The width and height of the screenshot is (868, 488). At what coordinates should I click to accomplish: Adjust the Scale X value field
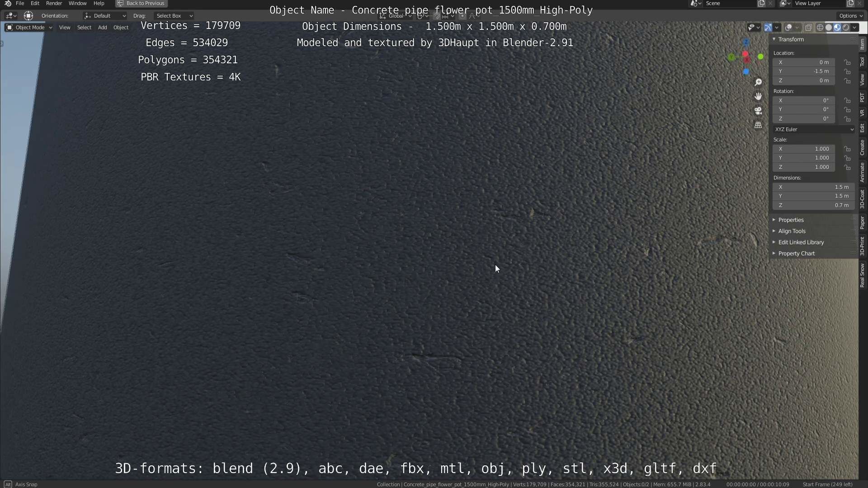click(804, 149)
